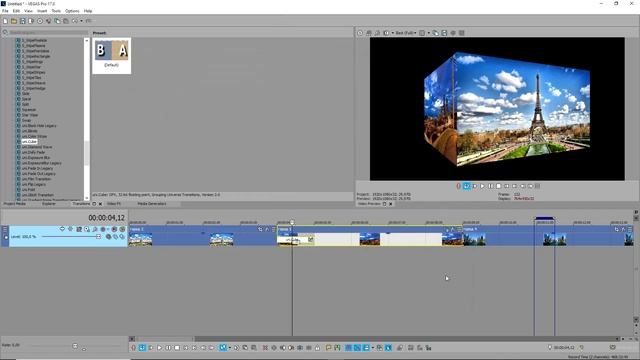Open the Overlays dropdown arrow above preview

(x=429, y=33)
